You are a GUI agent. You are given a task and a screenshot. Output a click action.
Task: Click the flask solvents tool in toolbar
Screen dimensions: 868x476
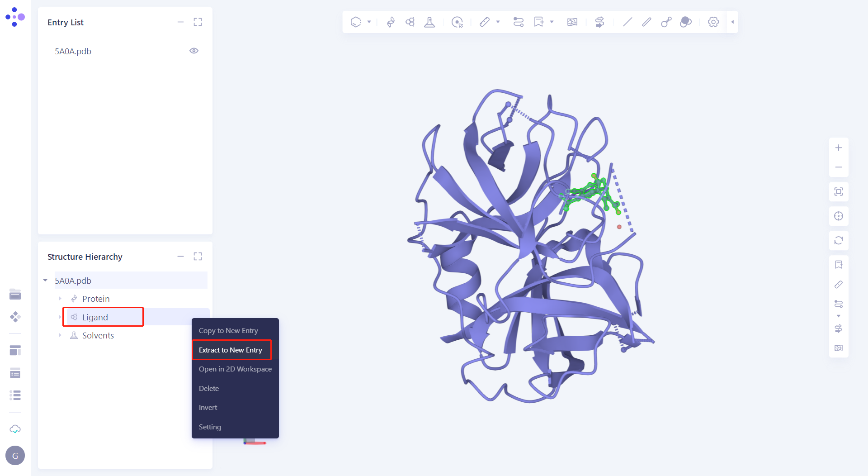429,22
